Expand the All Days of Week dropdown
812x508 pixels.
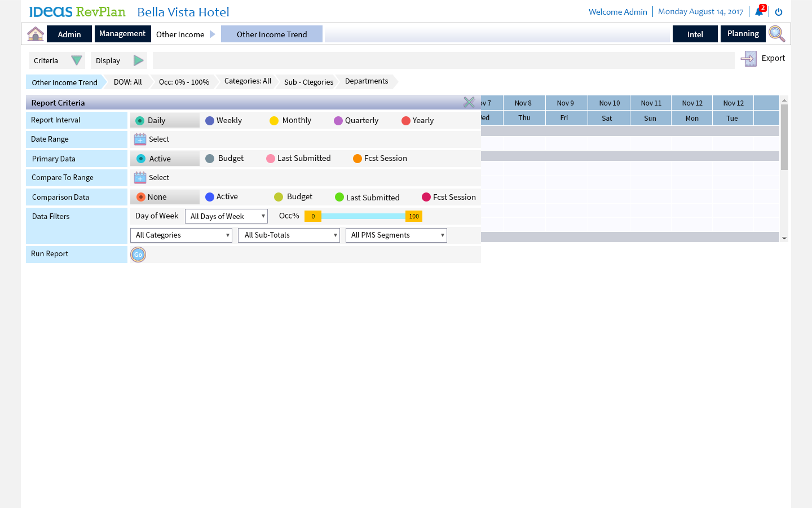(x=226, y=216)
